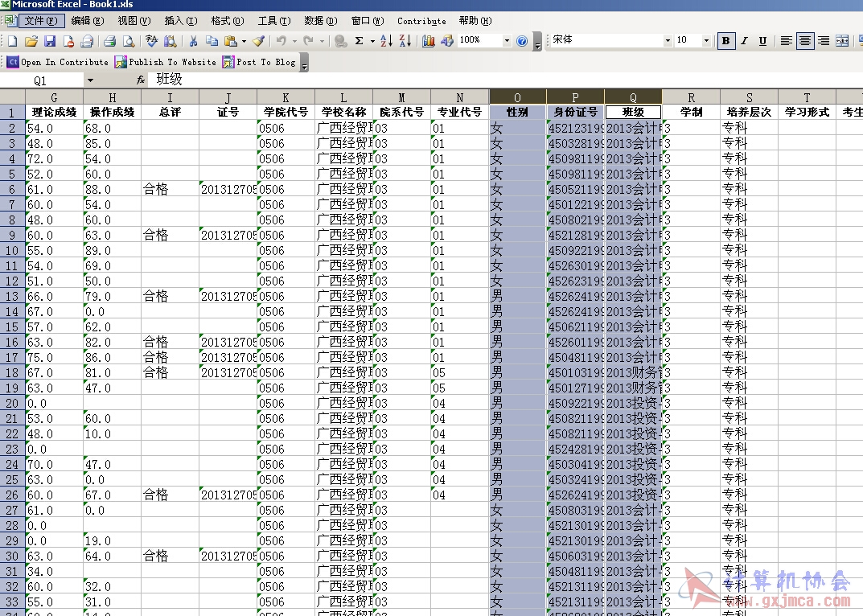Select header cell 培养层次
The height and width of the screenshot is (616, 863).
point(749,112)
